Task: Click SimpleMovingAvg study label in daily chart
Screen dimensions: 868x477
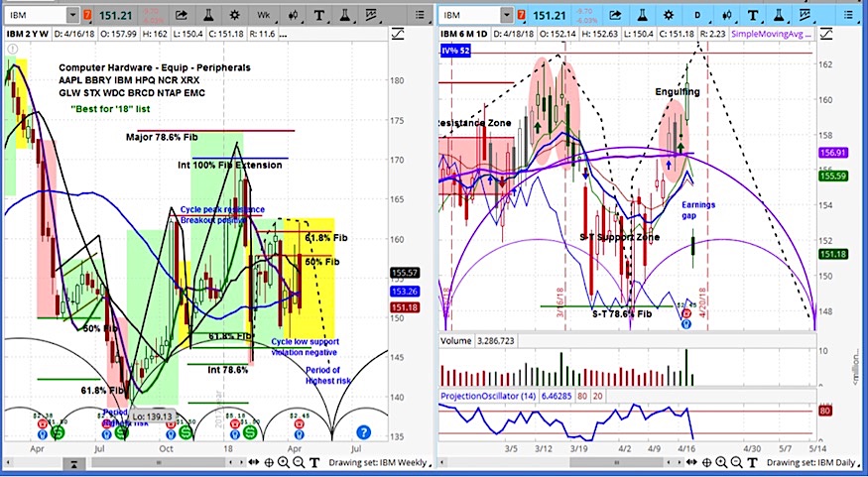Action: pos(771,35)
